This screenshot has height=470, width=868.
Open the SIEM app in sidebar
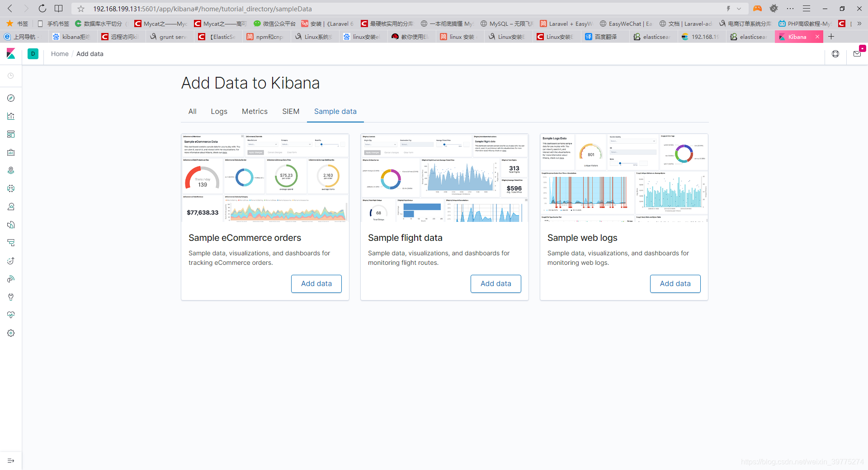[x=11, y=279]
